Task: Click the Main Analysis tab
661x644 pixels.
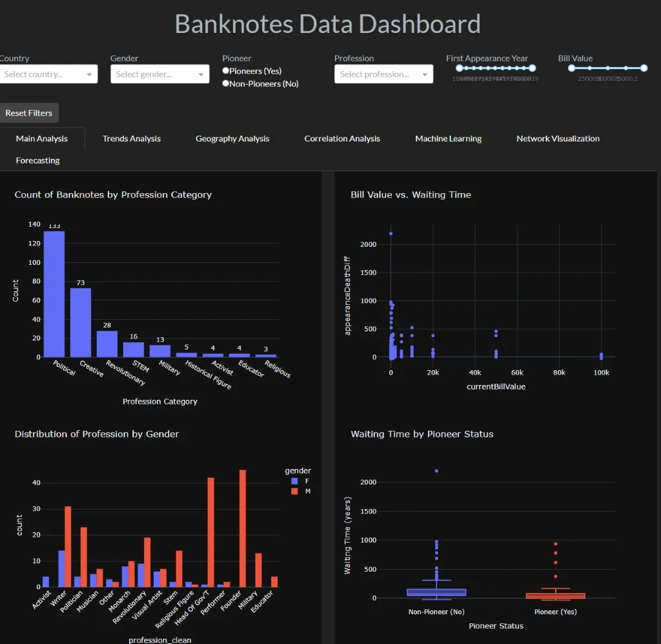Action: [x=42, y=139]
